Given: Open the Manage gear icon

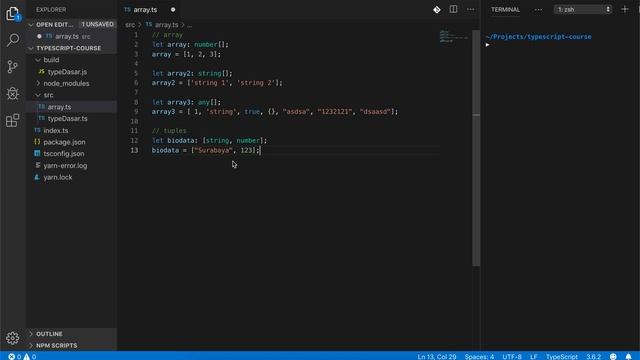Looking at the screenshot, I should [x=13, y=338].
